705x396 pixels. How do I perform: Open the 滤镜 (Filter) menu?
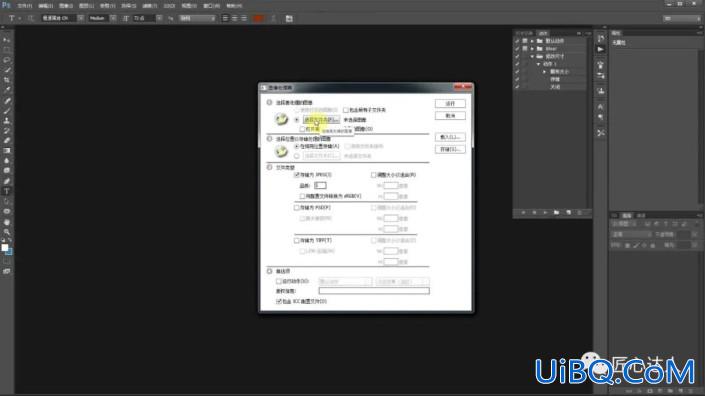click(x=150, y=6)
